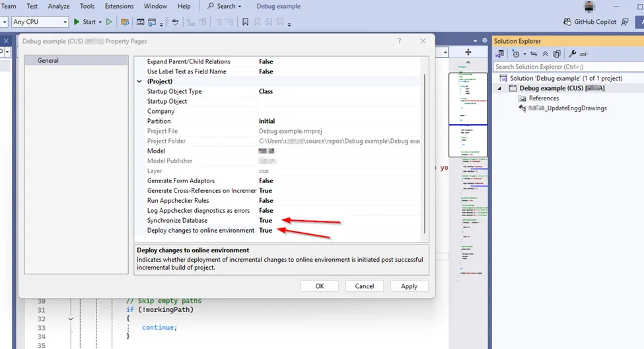Collapse the (Project) property group
Screen dimensions: 644x349
(x=139, y=81)
